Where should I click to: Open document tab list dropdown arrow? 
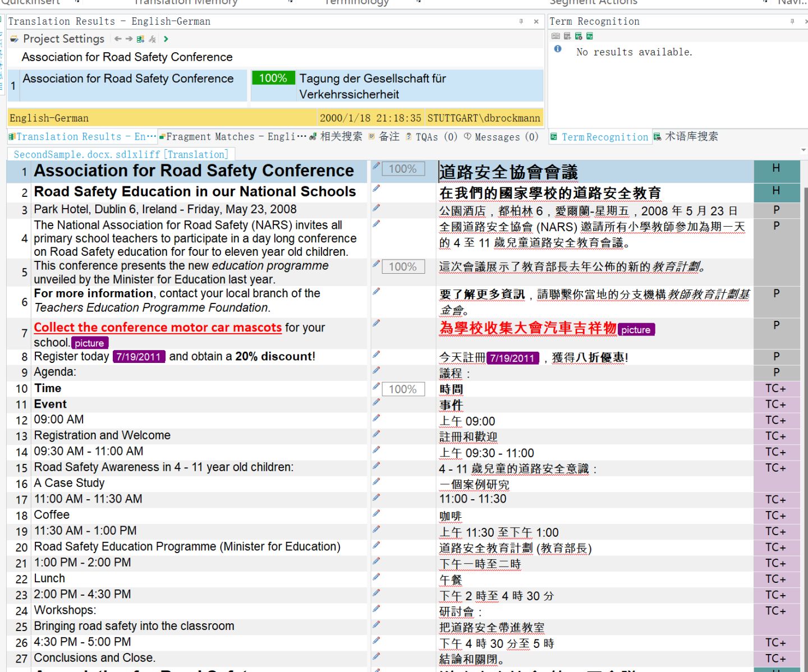click(803, 150)
